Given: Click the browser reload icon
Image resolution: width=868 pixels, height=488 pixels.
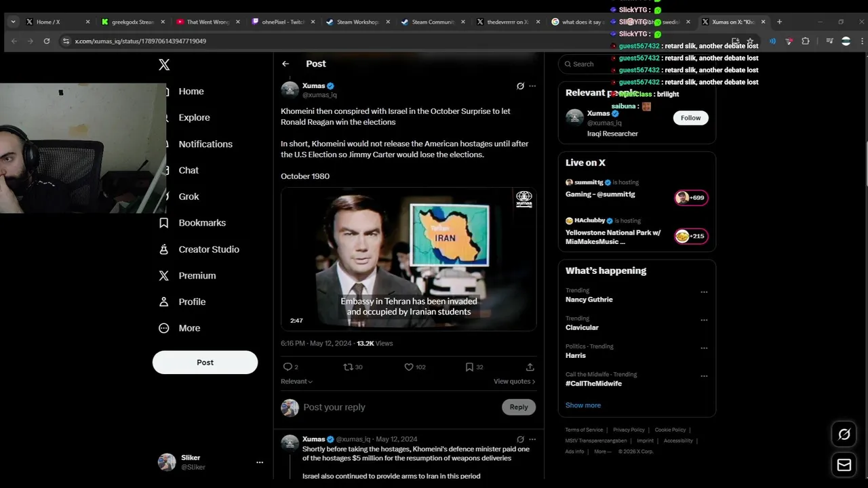Looking at the screenshot, I should (46, 41).
